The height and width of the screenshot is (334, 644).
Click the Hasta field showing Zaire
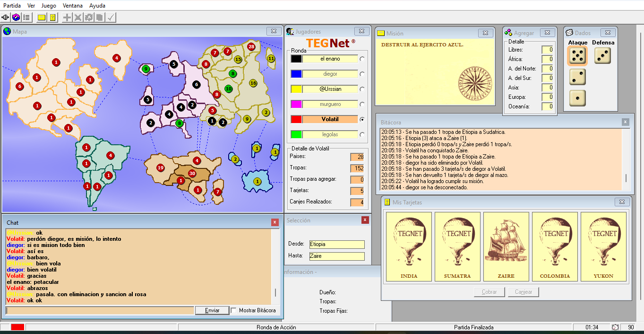click(337, 256)
